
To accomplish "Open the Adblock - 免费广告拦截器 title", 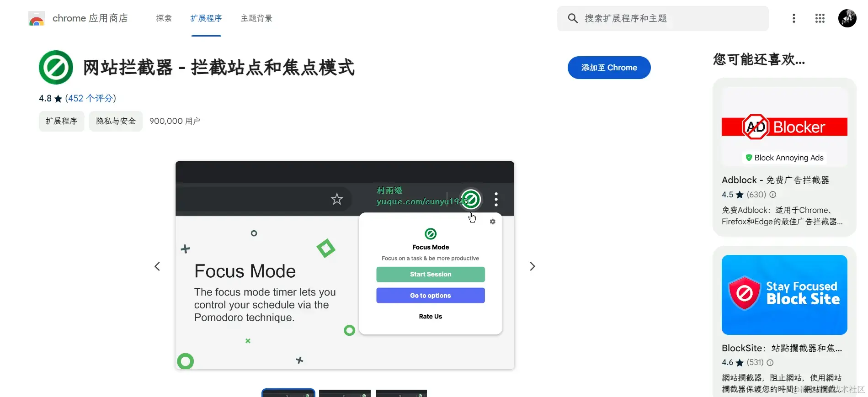I will (775, 180).
